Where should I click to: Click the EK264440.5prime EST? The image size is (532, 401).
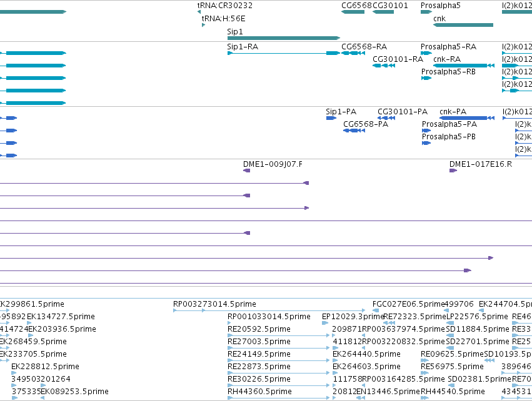tap(335, 360)
